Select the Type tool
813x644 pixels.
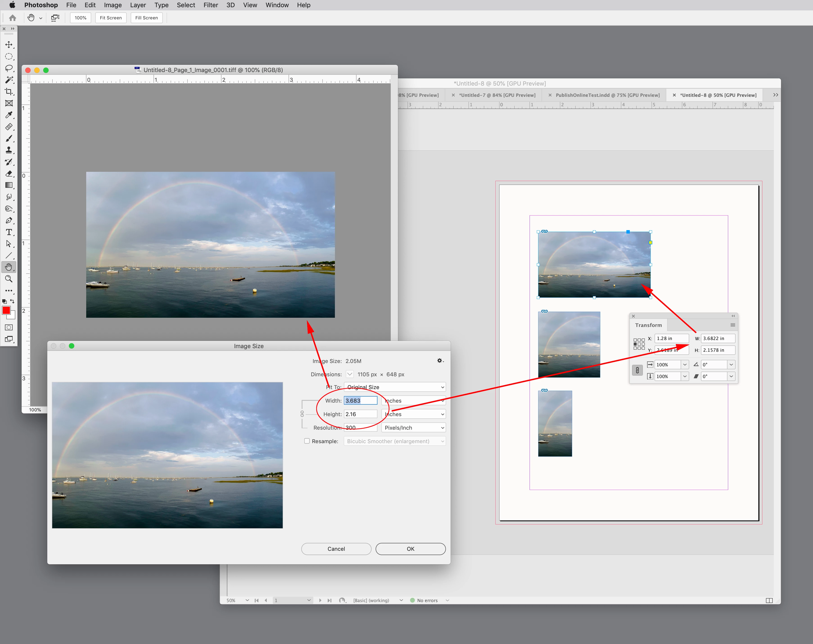[9, 232]
